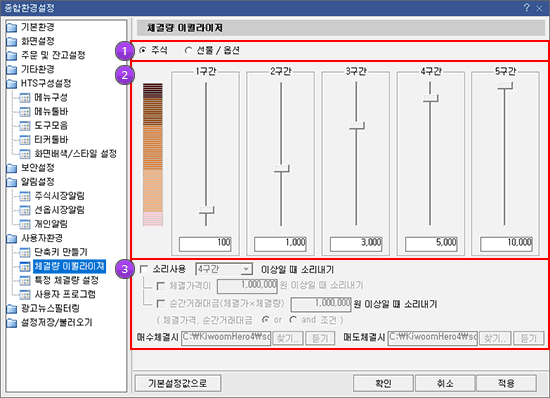Click the 3구간 slider handle
550x398 pixels.
[357, 125]
